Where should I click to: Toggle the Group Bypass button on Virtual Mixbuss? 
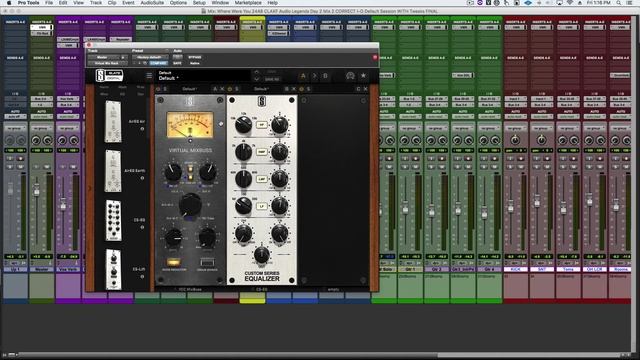coord(207,262)
